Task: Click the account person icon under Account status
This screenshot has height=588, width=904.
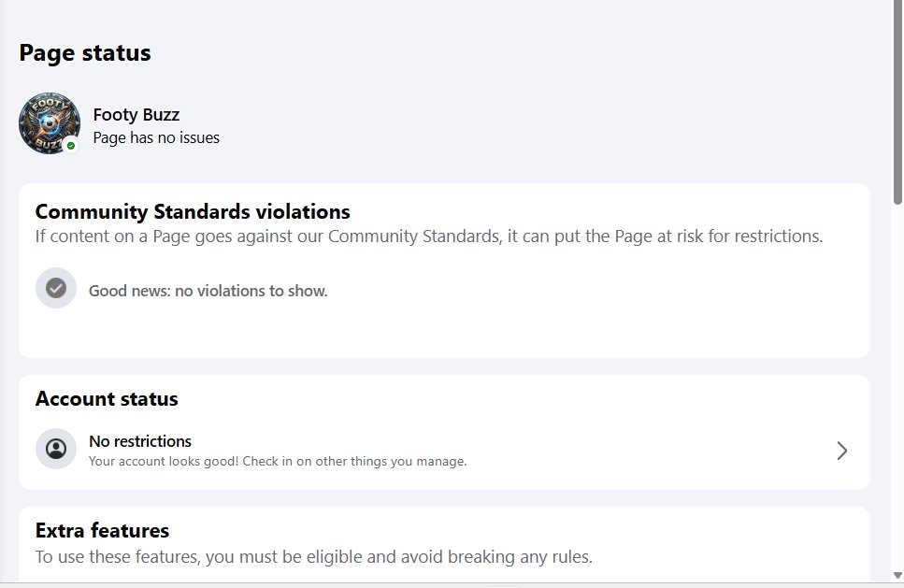Action: tap(56, 449)
